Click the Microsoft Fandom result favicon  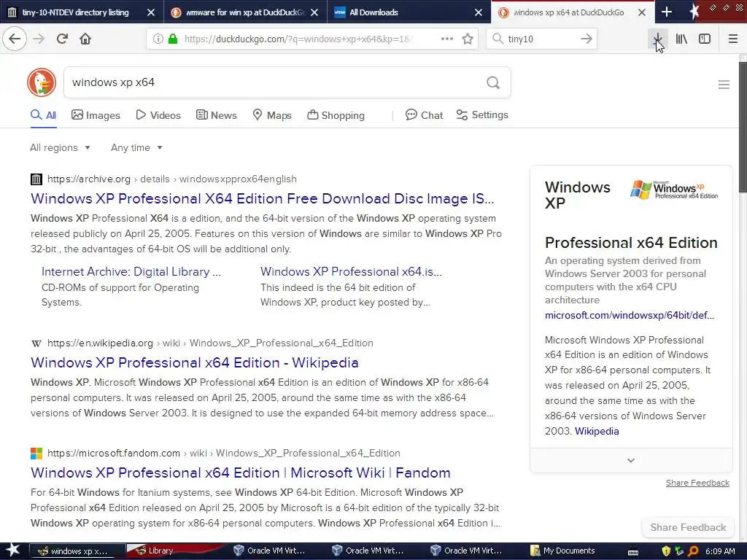click(36, 454)
